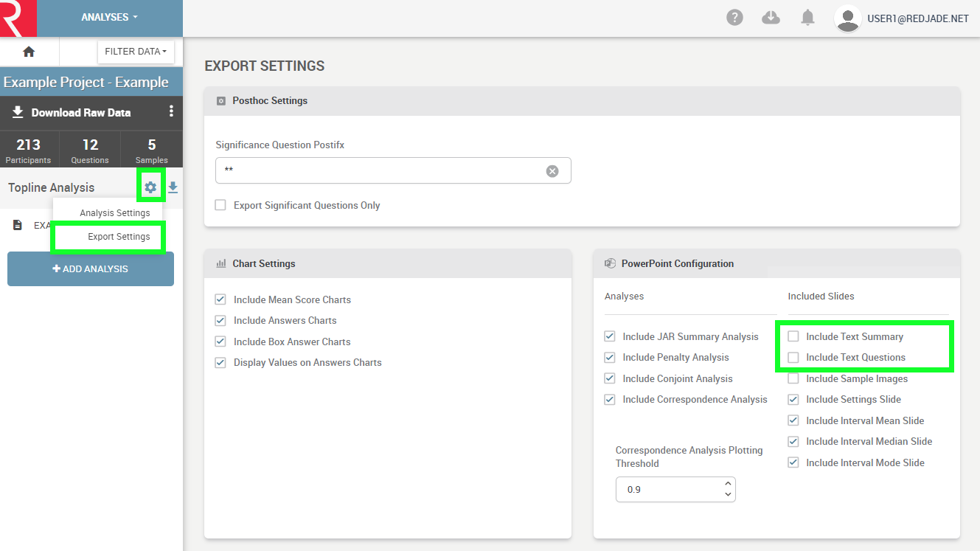Click the user avatar icon

pos(847,18)
